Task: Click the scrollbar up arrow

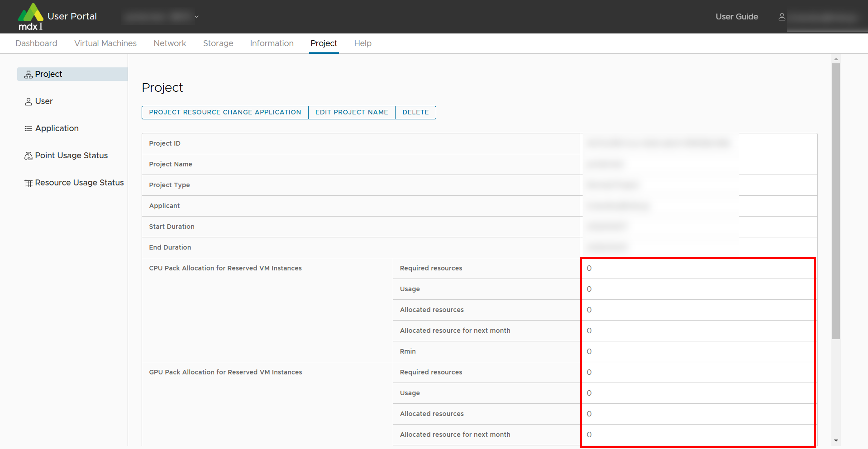Action: point(836,59)
